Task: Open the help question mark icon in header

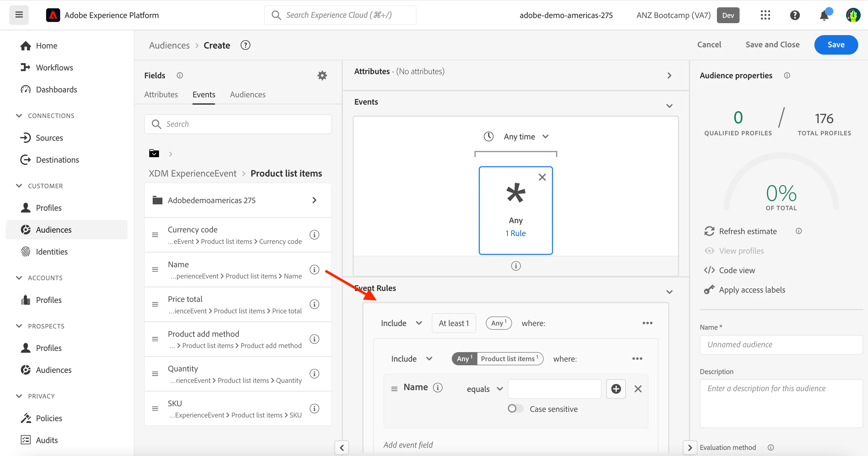Action: [x=795, y=15]
